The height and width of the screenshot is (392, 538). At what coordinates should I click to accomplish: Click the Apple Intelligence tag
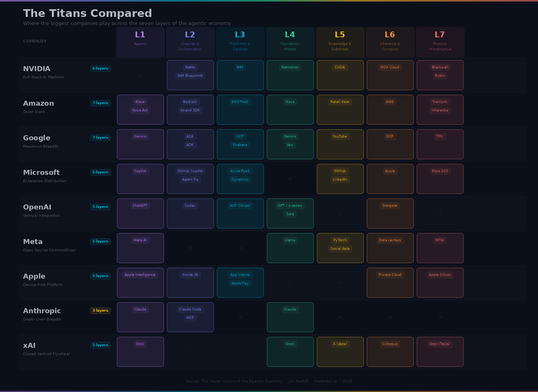[x=140, y=275]
